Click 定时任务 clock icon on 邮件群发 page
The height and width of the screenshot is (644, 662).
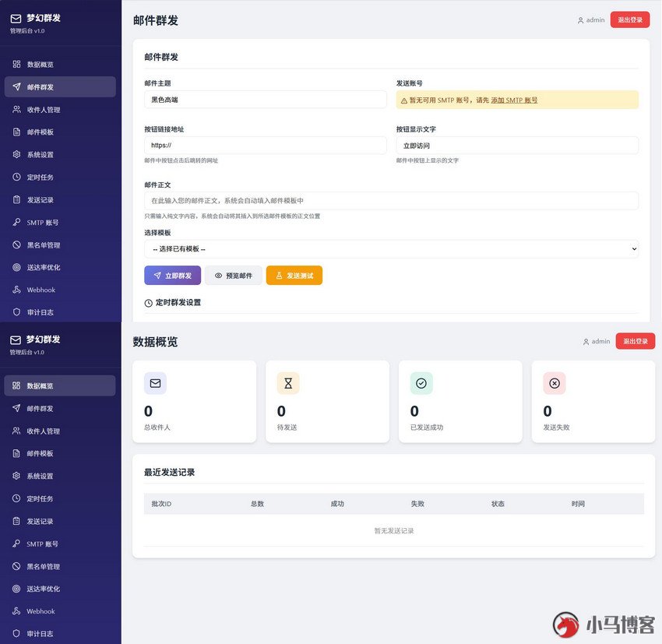click(16, 177)
